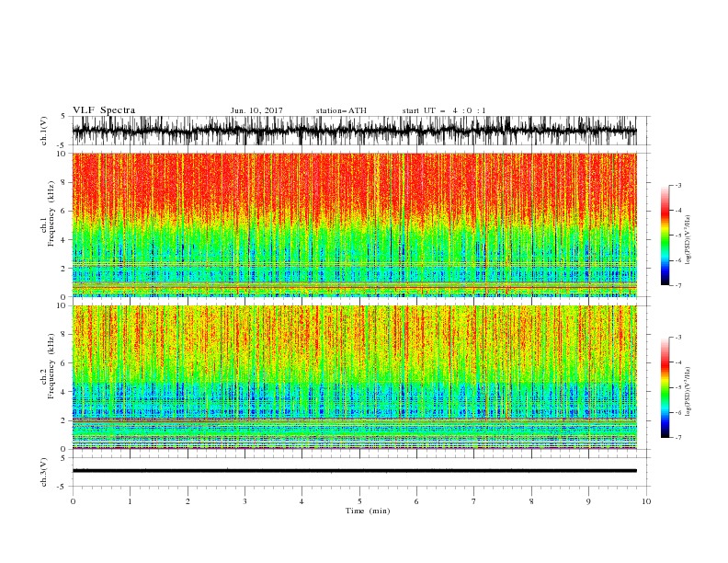Image resolution: width=728 pixels, height=563 pixels.
Task: Click the log(PSD) label beside ch.2 colorbar
Action: point(688,392)
